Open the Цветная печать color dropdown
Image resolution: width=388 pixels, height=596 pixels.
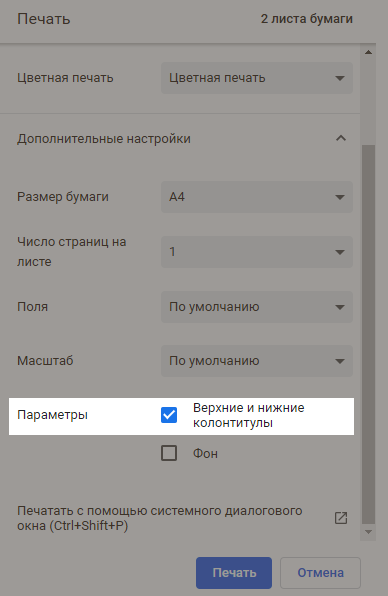coord(257,78)
